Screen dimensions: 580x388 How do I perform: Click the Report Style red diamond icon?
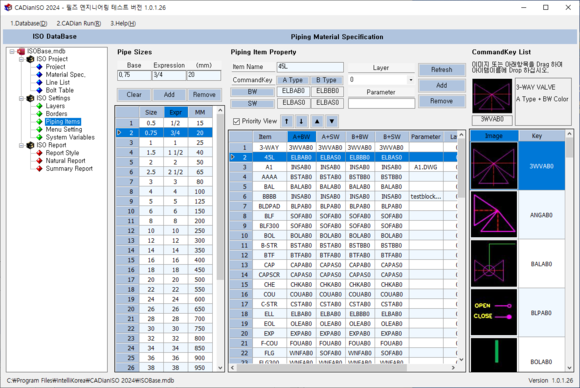pyautogui.click(x=40, y=153)
